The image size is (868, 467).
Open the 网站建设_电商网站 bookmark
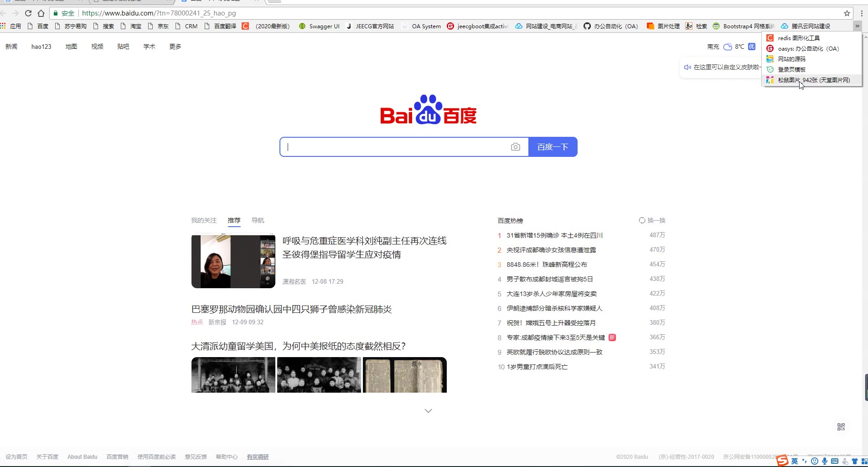(x=546, y=26)
